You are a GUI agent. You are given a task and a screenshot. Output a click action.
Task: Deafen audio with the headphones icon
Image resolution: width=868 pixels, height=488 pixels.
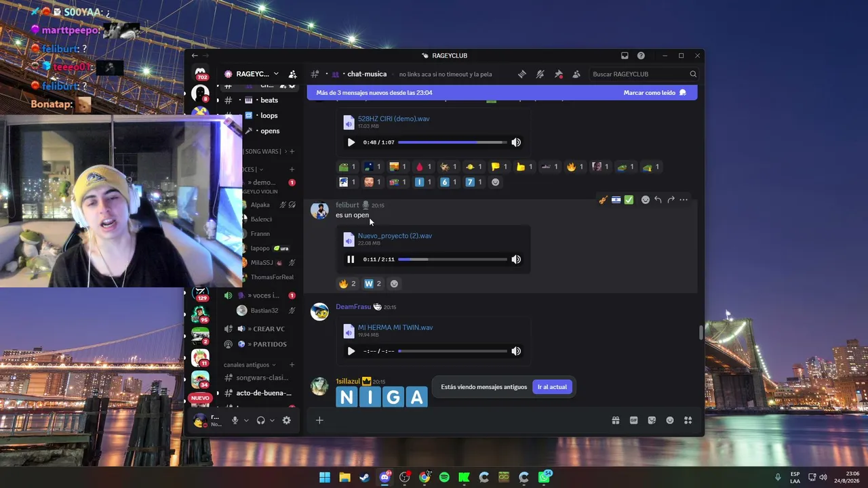pos(260,420)
